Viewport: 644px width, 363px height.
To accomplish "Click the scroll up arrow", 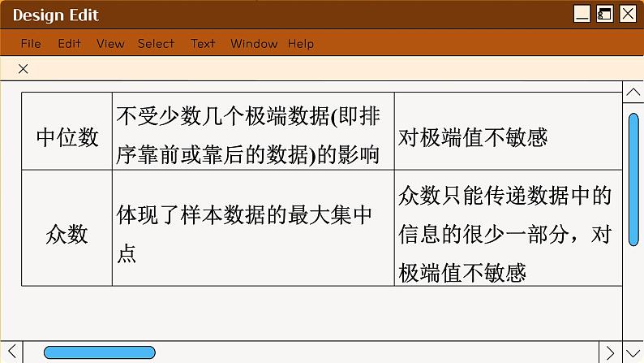I will [x=633, y=92].
